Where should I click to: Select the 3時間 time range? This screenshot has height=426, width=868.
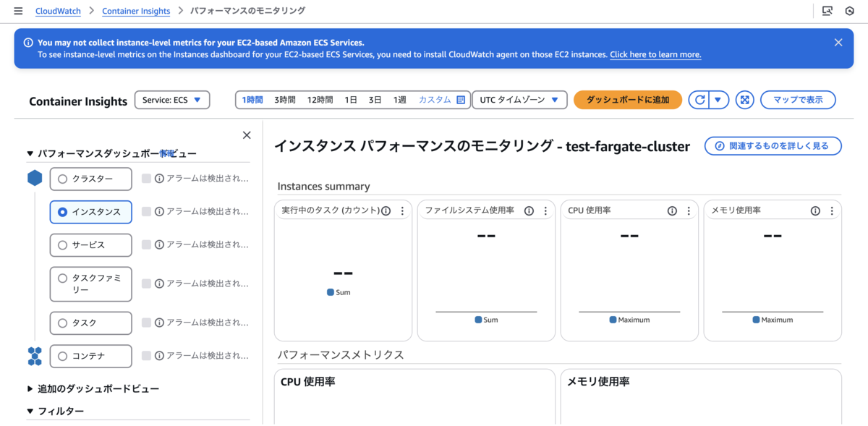[285, 100]
